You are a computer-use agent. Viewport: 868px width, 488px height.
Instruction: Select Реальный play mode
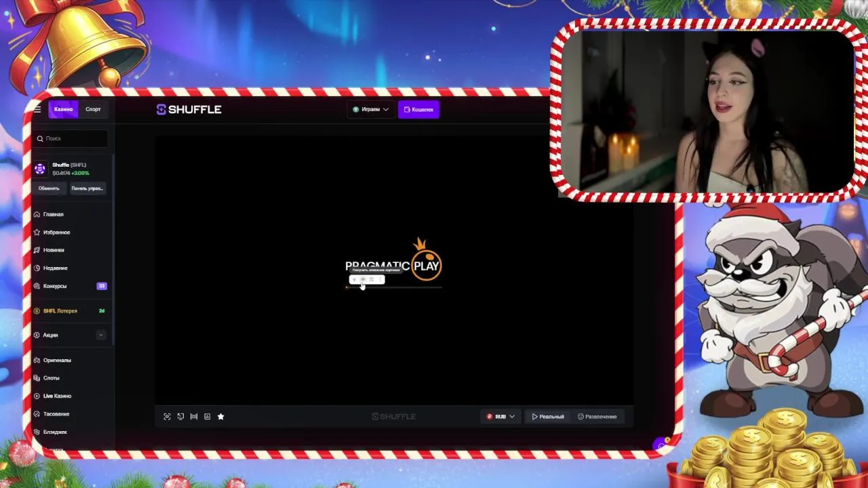pos(548,417)
